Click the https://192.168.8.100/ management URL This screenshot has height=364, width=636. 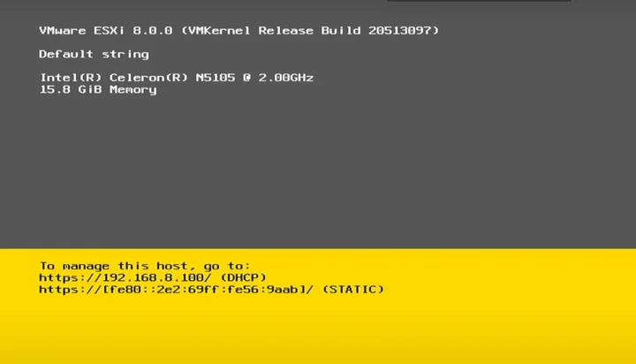tap(125, 278)
